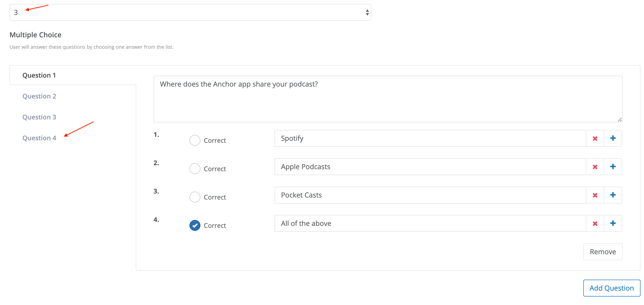Grab the question textarea resize handle
Viewport: 644px width, 305px height.
(619, 120)
